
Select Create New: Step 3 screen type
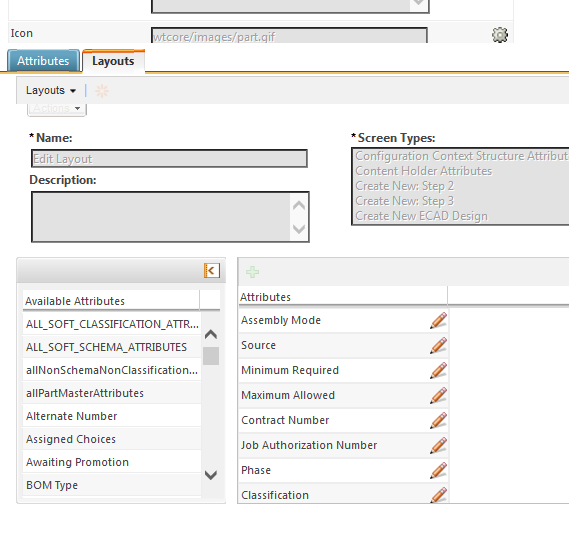405,201
